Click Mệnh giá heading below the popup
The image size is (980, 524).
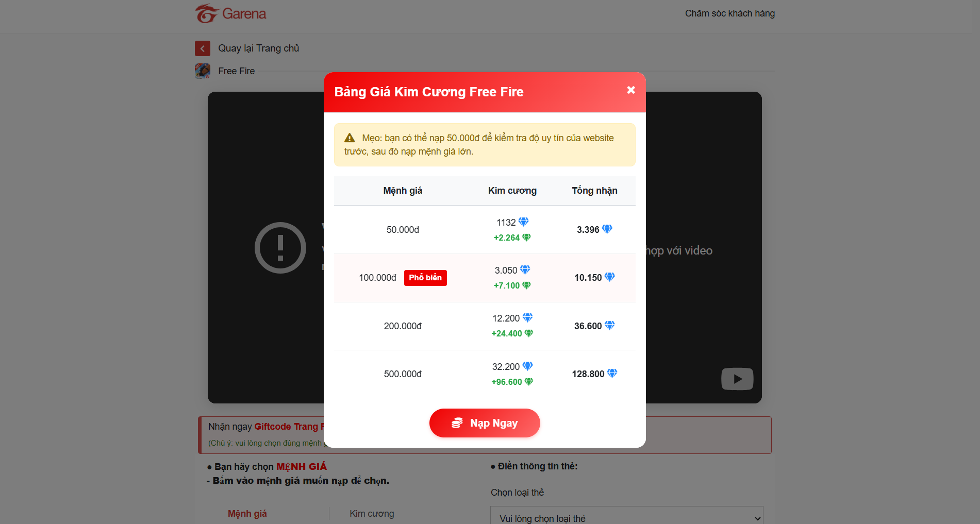tap(247, 514)
